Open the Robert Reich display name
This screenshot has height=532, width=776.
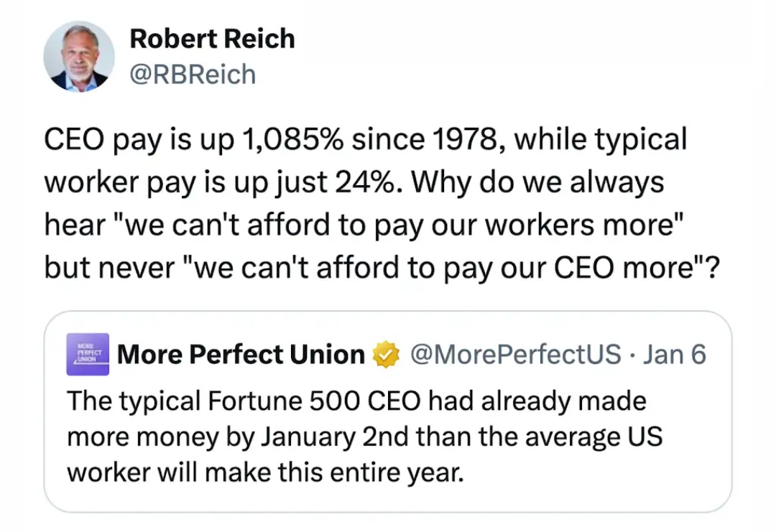212,39
